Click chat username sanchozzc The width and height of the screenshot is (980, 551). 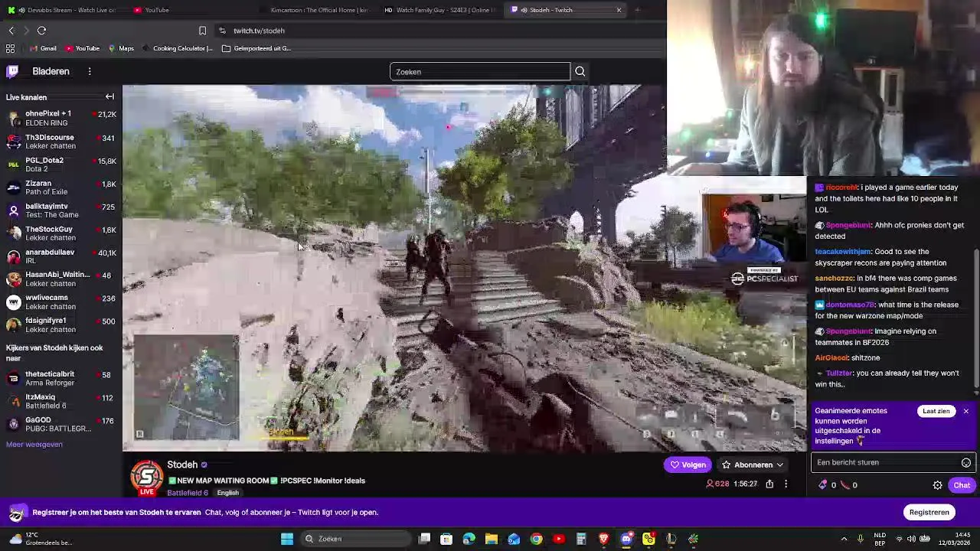pos(834,279)
